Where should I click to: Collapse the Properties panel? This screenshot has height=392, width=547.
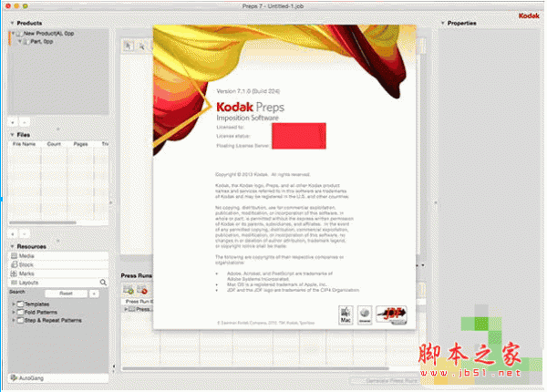(443, 23)
